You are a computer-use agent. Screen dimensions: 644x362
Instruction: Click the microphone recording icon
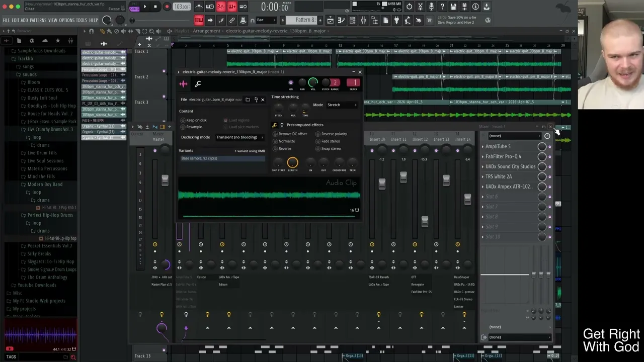pyautogui.click(x=432, y=7)
